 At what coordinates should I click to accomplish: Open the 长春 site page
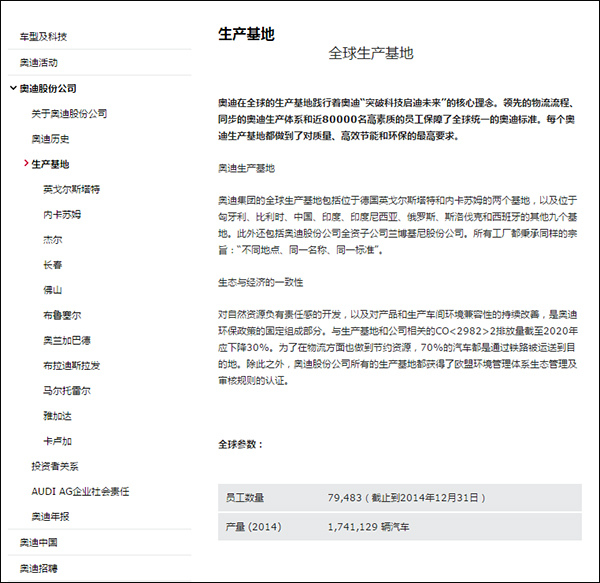coord(52,265)
